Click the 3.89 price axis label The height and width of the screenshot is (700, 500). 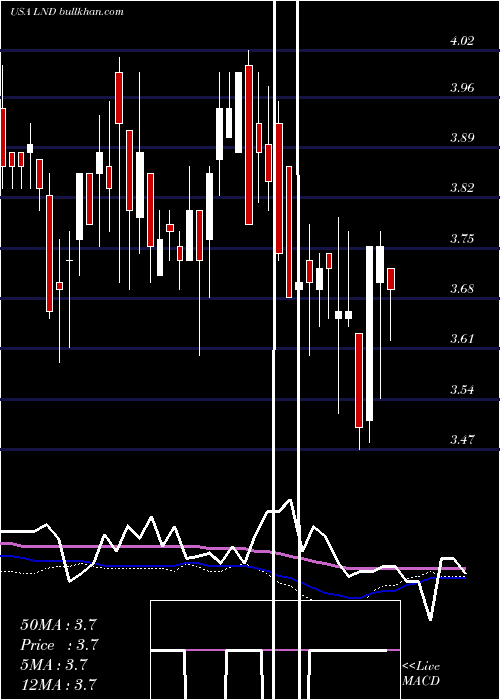[x=462, y=138]
